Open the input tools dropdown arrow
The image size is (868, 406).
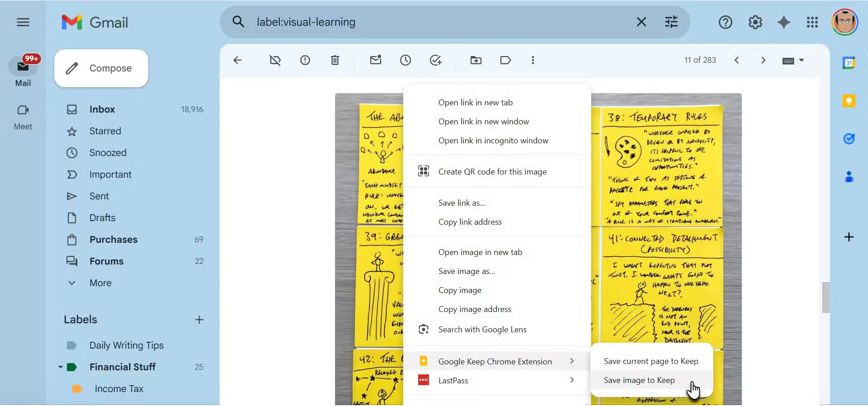click(802, 60)
